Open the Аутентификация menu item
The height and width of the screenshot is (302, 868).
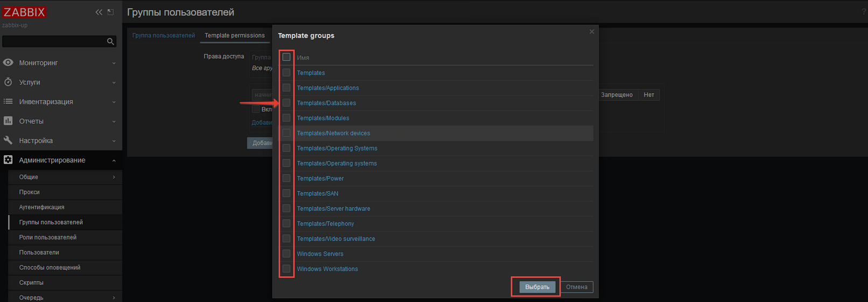click(65, 207)
